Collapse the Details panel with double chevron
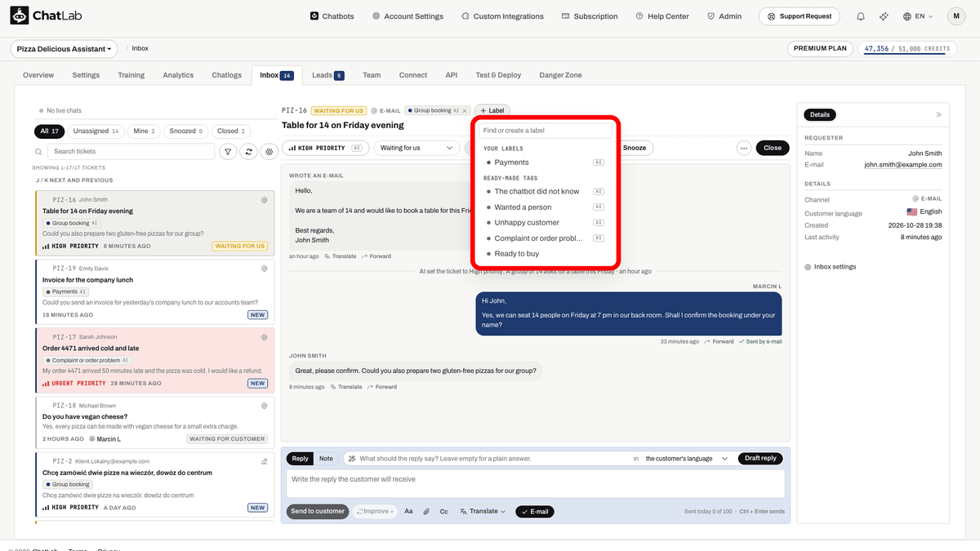 (938, 115)
